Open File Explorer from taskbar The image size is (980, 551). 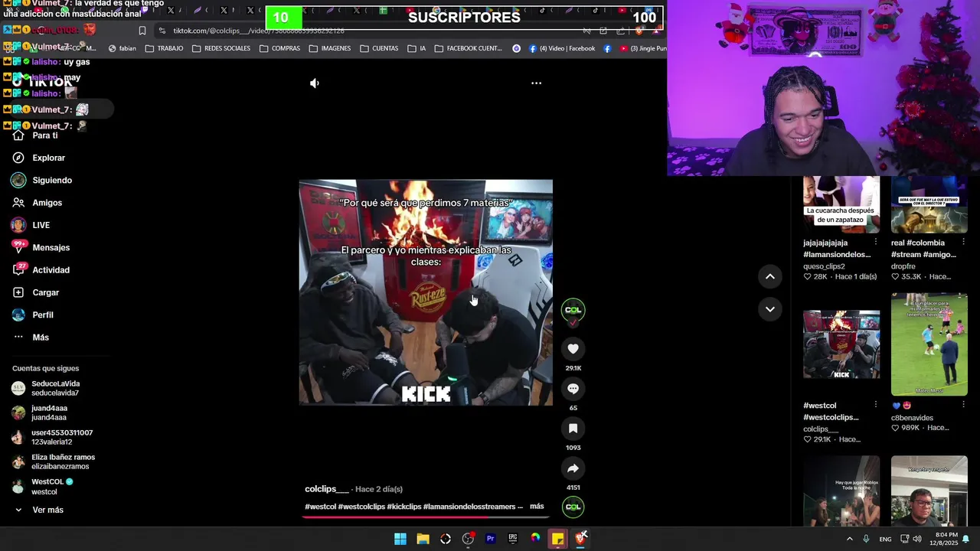click(423, 539)
